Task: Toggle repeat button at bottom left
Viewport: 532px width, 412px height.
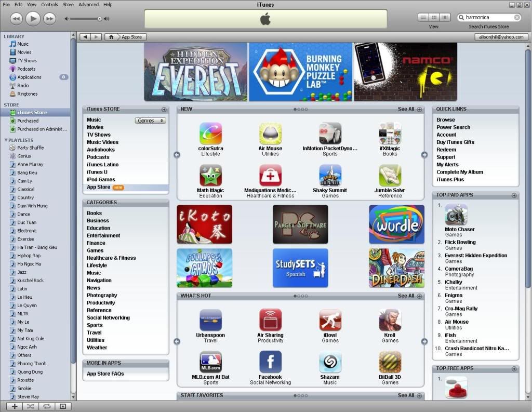Action: pyautogui.click(x=46, y=406)
